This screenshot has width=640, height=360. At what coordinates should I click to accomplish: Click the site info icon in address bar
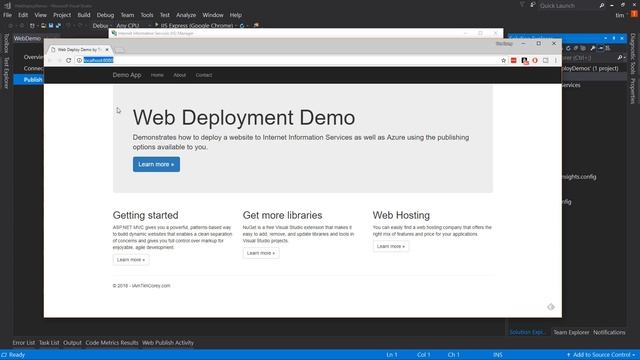tap(79, 60)
